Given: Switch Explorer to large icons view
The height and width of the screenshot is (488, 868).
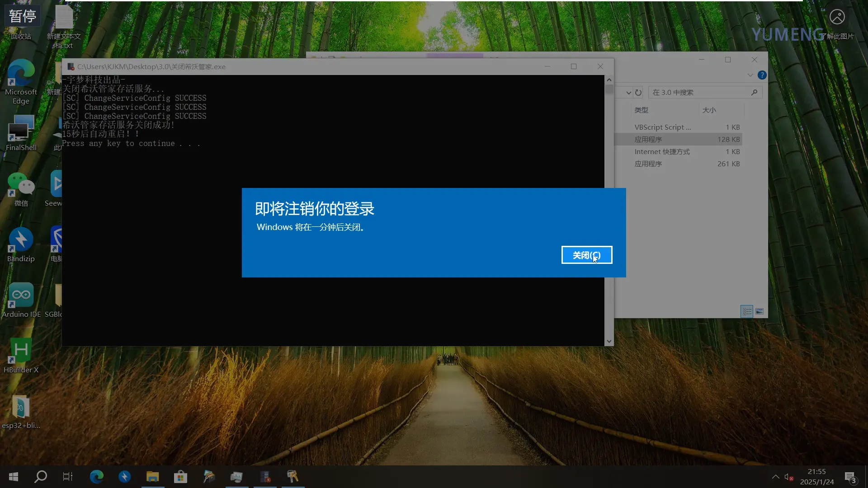Looking at the screenshot, I should pos(759,311).
